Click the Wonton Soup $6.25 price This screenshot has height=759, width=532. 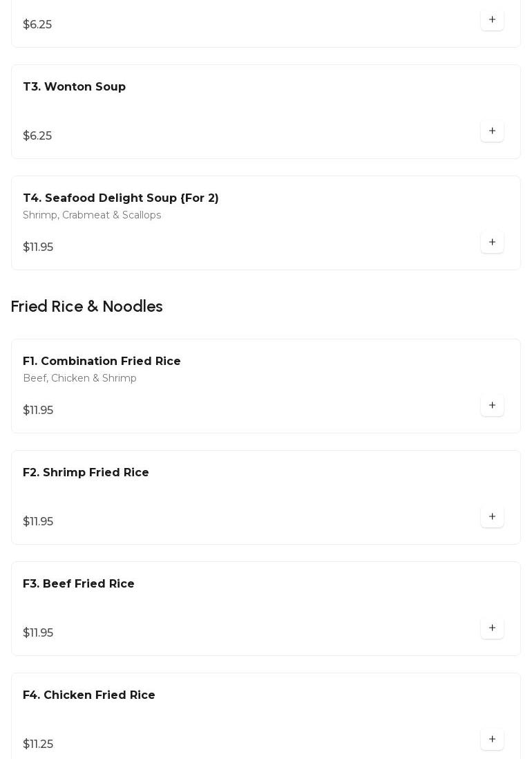coord(37,136)
